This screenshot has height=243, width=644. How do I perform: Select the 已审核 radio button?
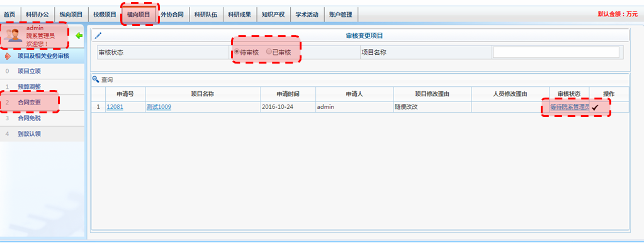269,52
